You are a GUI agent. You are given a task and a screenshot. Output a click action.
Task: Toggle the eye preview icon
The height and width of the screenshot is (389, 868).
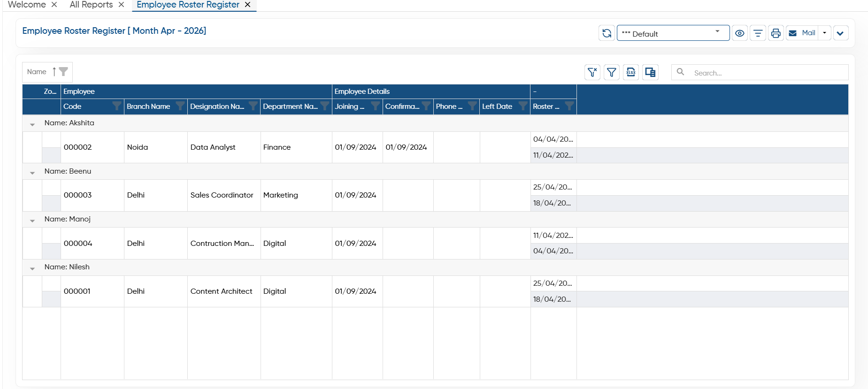(x=740, y=33)
